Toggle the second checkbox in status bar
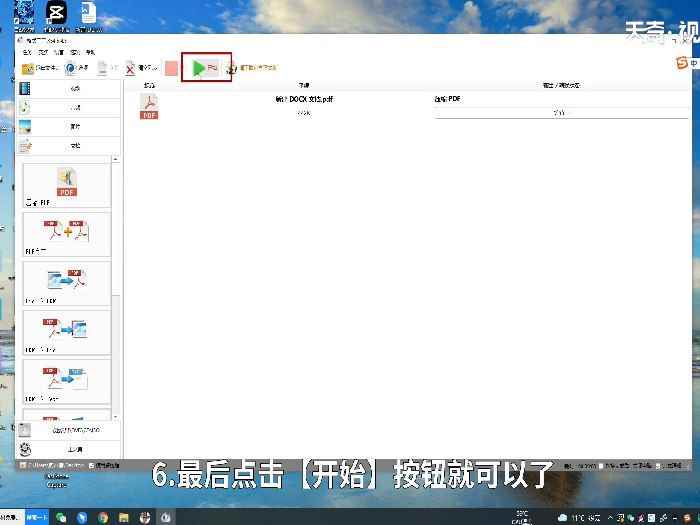The image size is (700, 525). tap(60, 466)
